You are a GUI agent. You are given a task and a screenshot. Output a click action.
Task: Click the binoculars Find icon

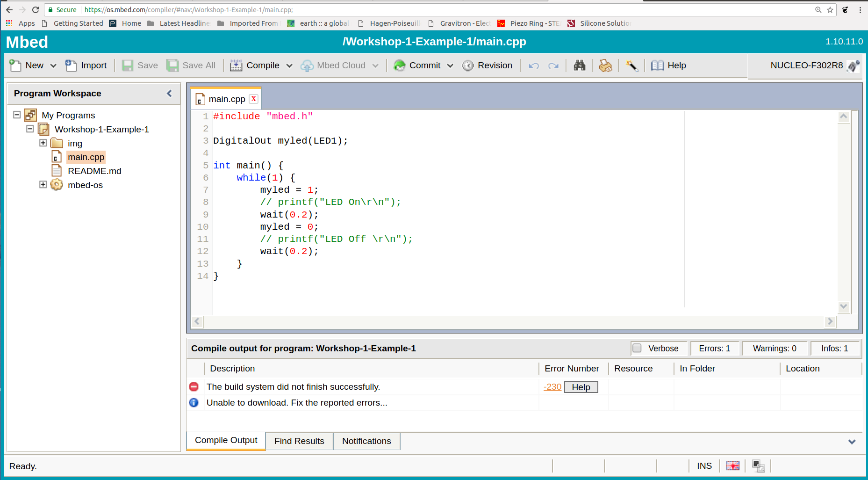click(x=579, y=65)
